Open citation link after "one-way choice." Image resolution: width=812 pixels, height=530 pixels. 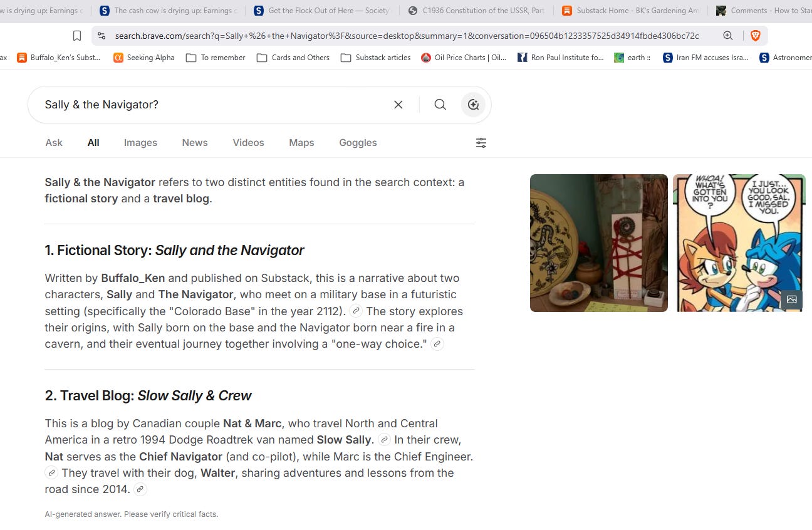pyautogui.click(x=437, y=344)
